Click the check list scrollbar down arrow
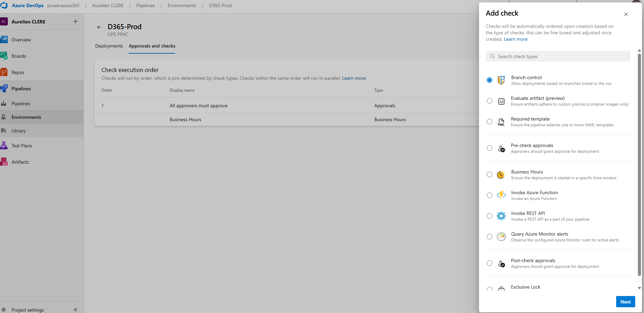Screen dimensions: 644x313 [639, 288]
